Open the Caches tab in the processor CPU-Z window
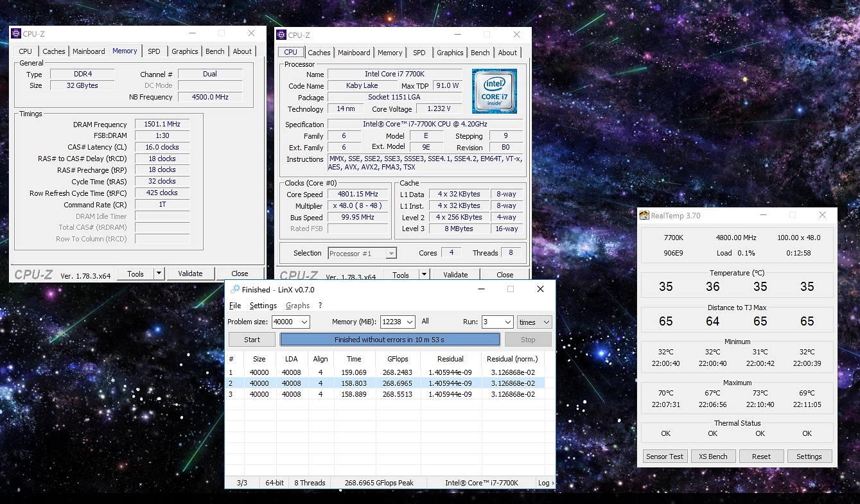 coord(319,53)
